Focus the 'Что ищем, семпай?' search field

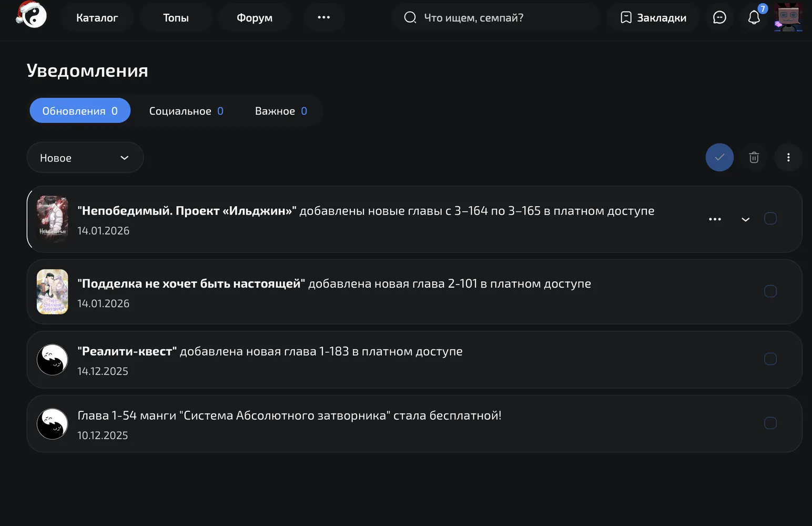[x=495, y=18]
